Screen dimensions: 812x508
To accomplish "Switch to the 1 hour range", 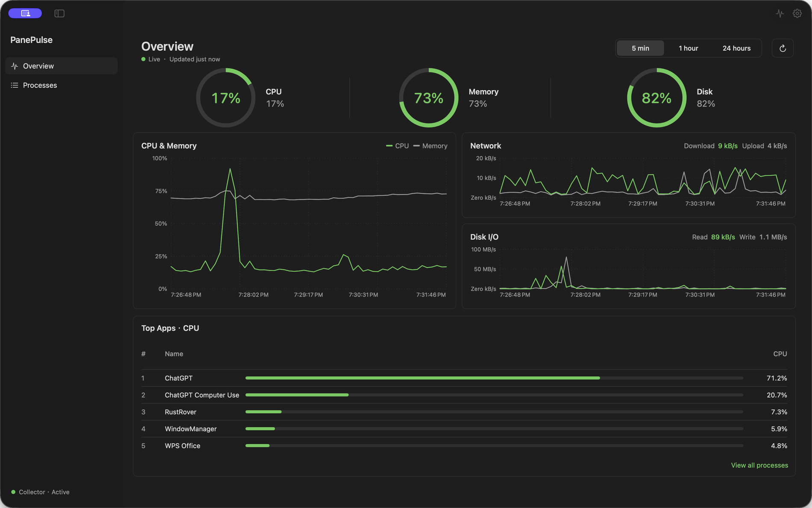I will 688,48.
